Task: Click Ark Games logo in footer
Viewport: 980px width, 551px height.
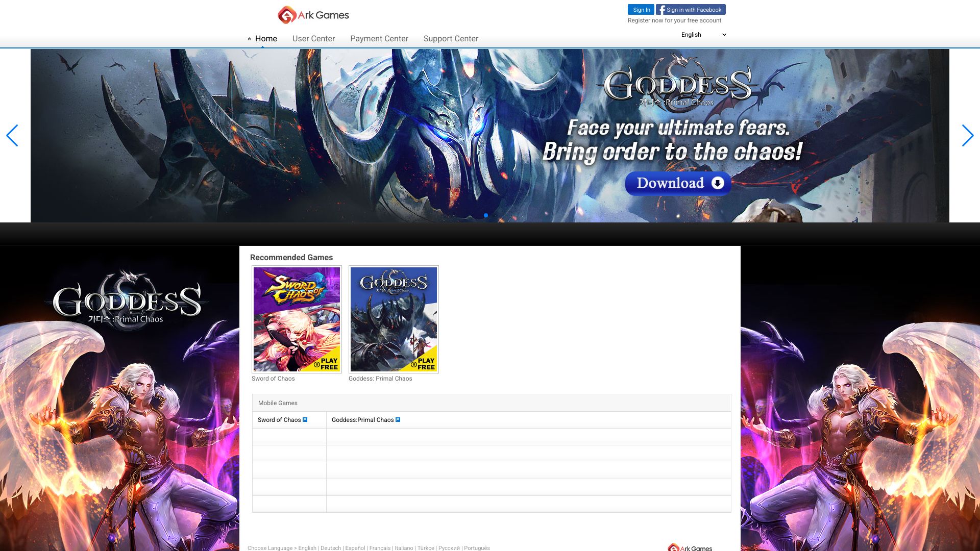Action: (x=690, y=548)
